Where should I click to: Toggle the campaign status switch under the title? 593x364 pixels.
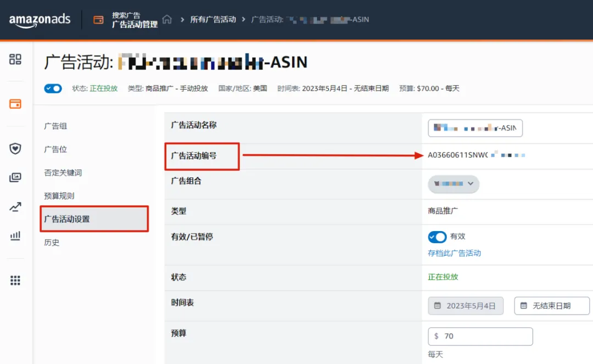53,88
